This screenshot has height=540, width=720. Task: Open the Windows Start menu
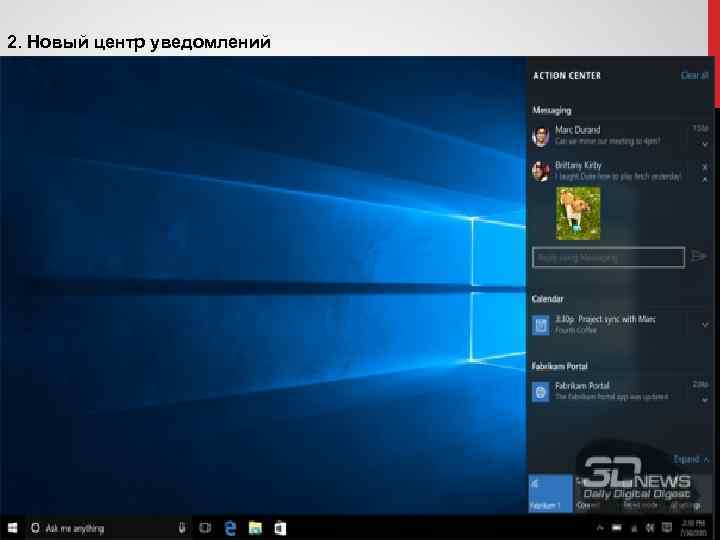tap(12, 528)
